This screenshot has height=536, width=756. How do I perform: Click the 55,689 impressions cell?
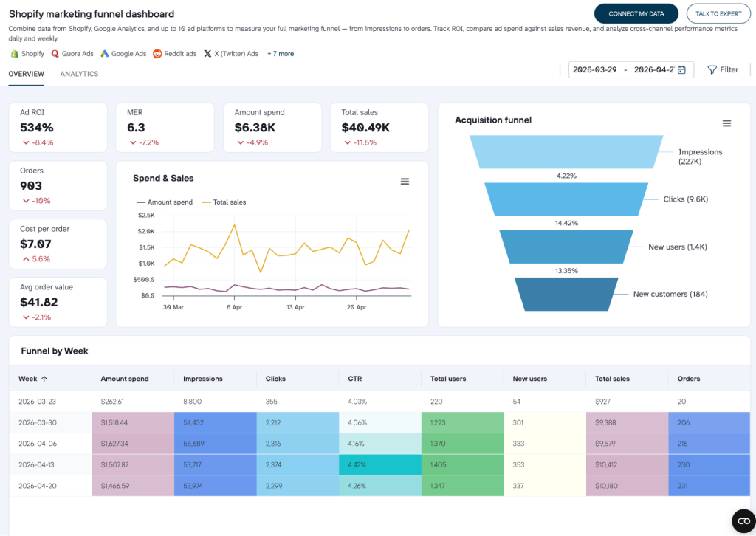(x=215, y=444)
